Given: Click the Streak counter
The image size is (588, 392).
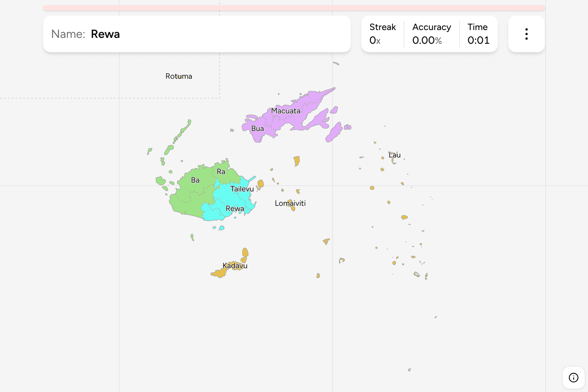Looking at the screenshot, I should point(383,34).
